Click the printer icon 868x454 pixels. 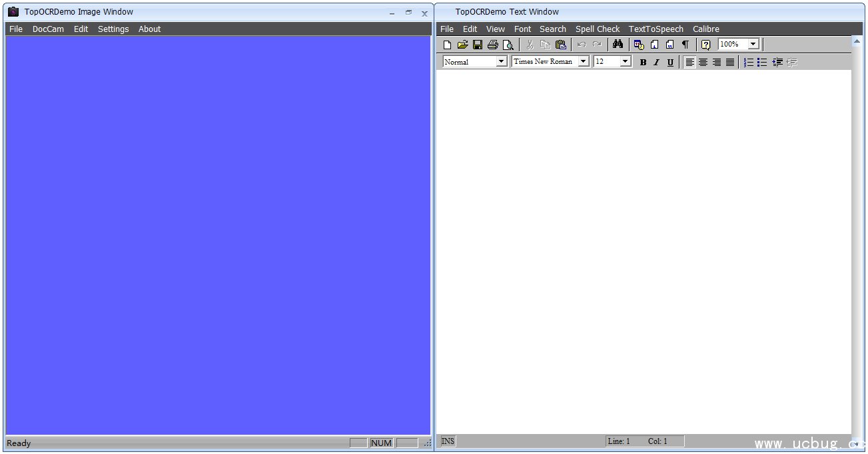click(493, 45)
